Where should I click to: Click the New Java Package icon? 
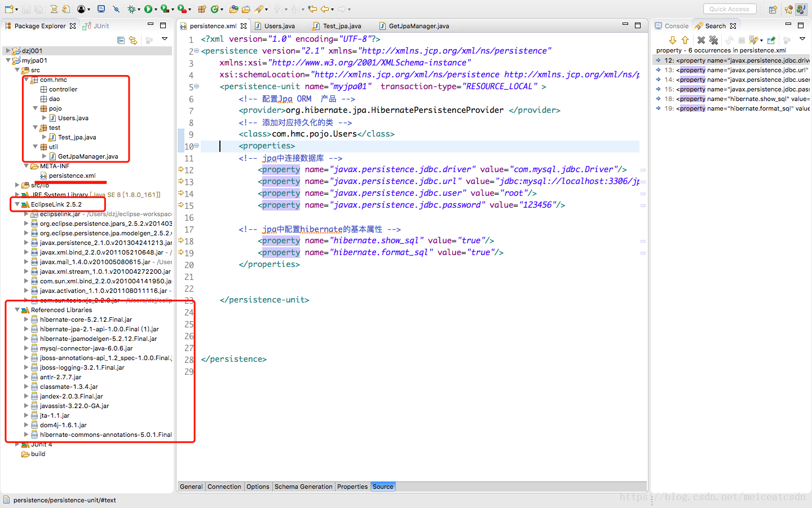pyautogui.click(x=202, y=9)
